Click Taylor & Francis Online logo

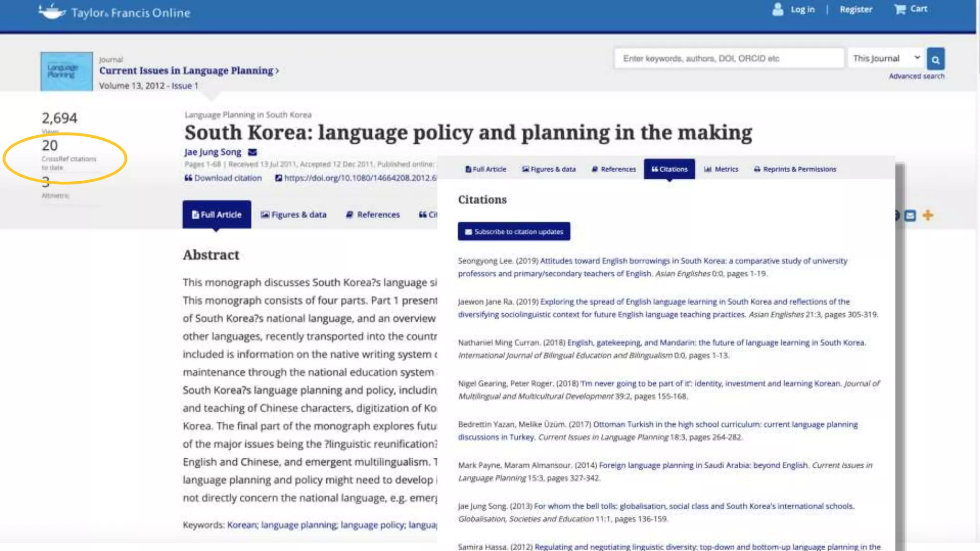(115, 12)
